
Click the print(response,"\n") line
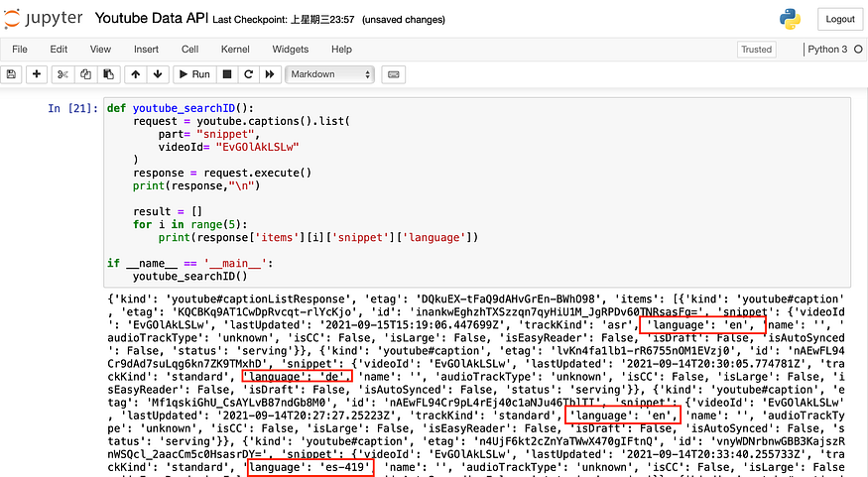tap(196, 185)
